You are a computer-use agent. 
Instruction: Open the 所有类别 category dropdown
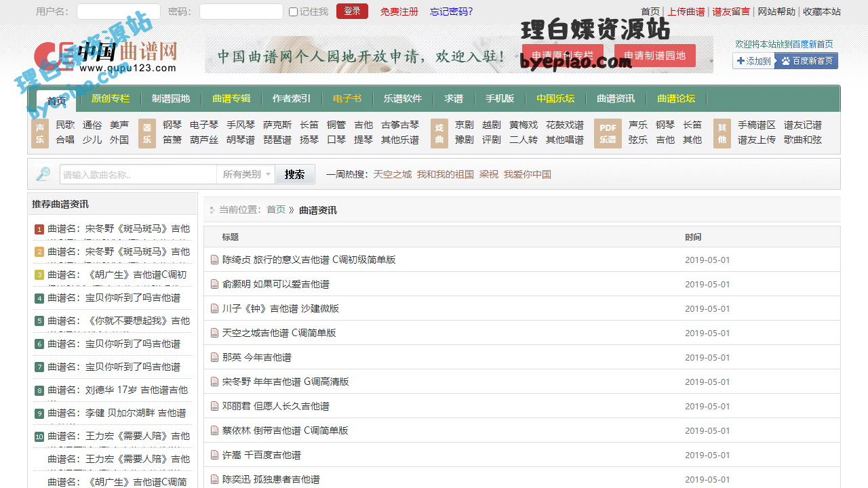[x=246, y=174]
